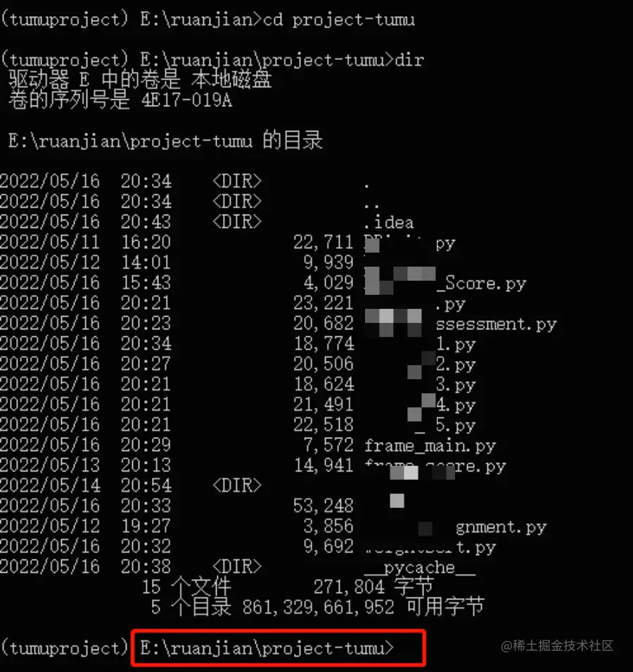Image resolution: width=633 pixels, height=672 pixels.
Task: Click the 53,248 file size value
Action: tap(324, 506)
